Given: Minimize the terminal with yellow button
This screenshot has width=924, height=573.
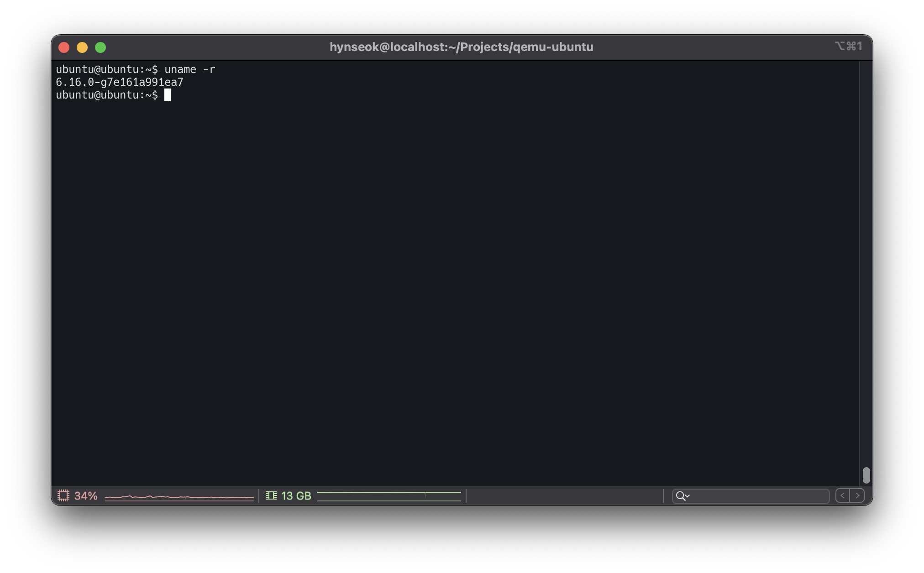Looking at the screenshot, I should [82, 47].
